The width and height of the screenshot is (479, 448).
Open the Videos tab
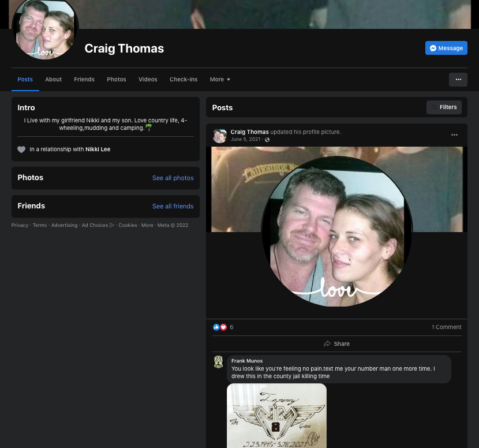click(148, 80)
